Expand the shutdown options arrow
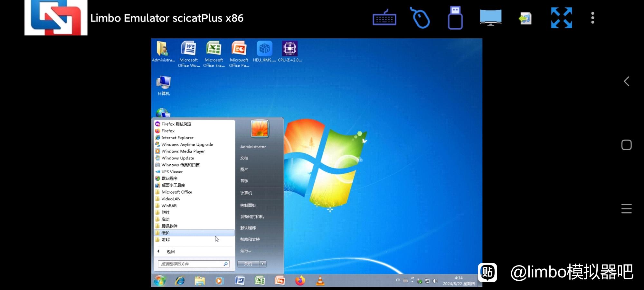Image resolution: width=644 pixels, height=290 pixels. click(x=263, y=264)
